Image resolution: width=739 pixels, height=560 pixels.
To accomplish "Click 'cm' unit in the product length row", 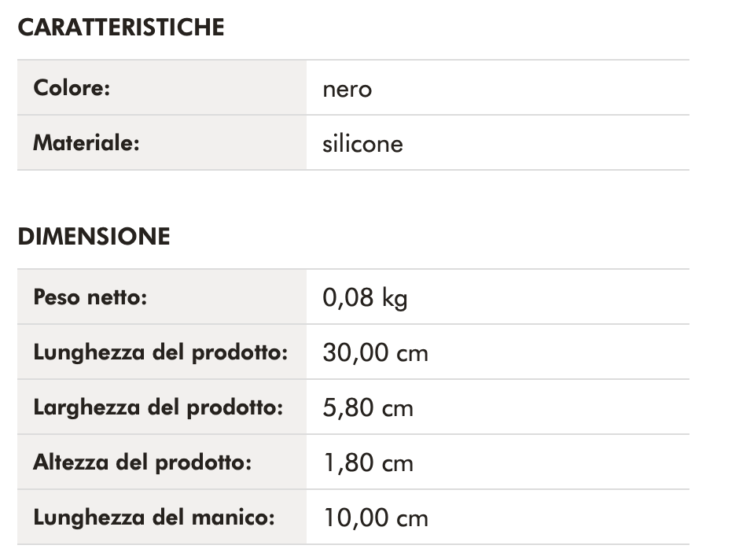I will [413, 354].
